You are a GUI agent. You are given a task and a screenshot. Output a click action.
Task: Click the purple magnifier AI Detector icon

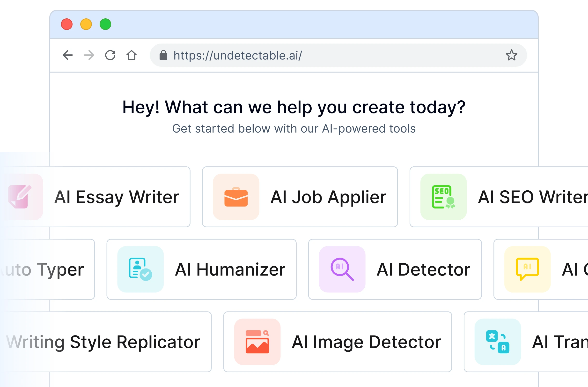point(342,269)
